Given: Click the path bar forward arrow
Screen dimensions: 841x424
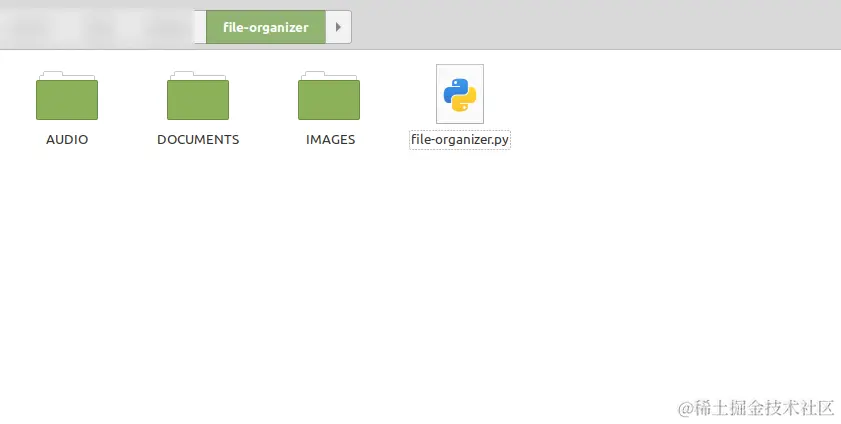Looking at the screenshot, I should coord(338,27).
